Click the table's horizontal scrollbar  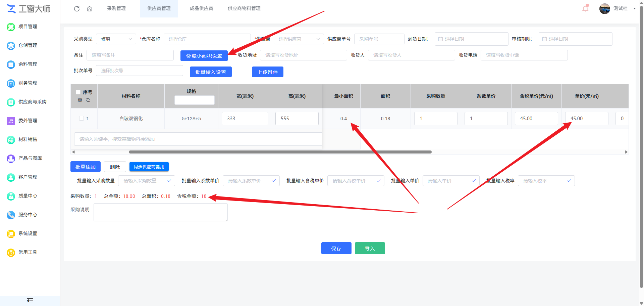280,152
